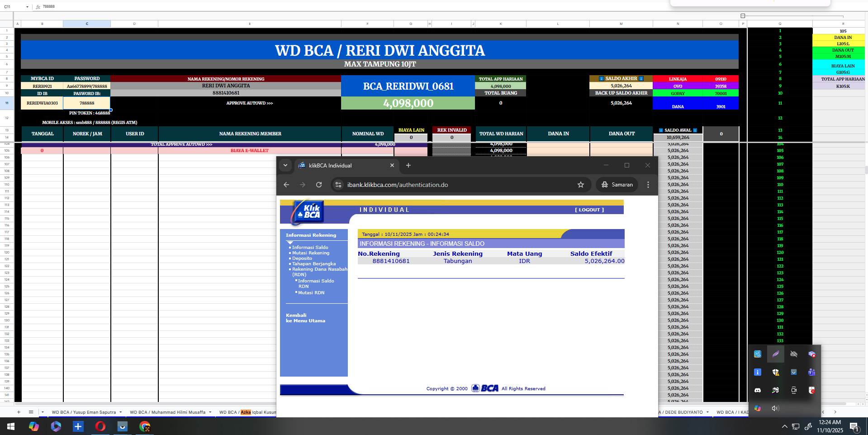Open Deposito link in sidebar
The width and height of the screenshot is (868, 435).
tap(302, 258)
